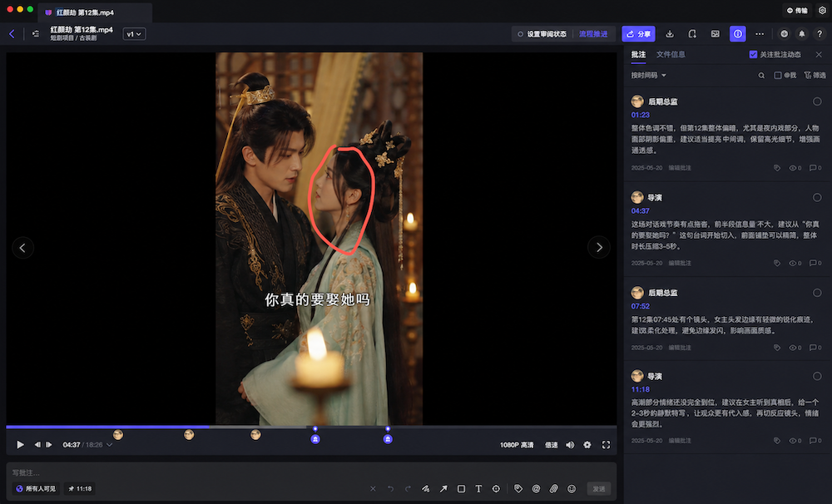Enter fullscreen playback
Viewport: 832px width, 504px height.
click(x=606, y=445)
